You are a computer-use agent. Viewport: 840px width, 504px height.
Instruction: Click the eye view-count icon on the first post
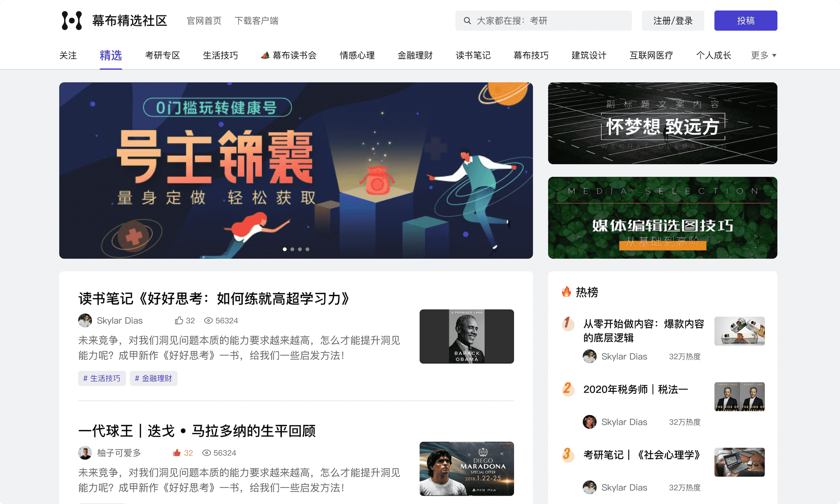point(208,320)
